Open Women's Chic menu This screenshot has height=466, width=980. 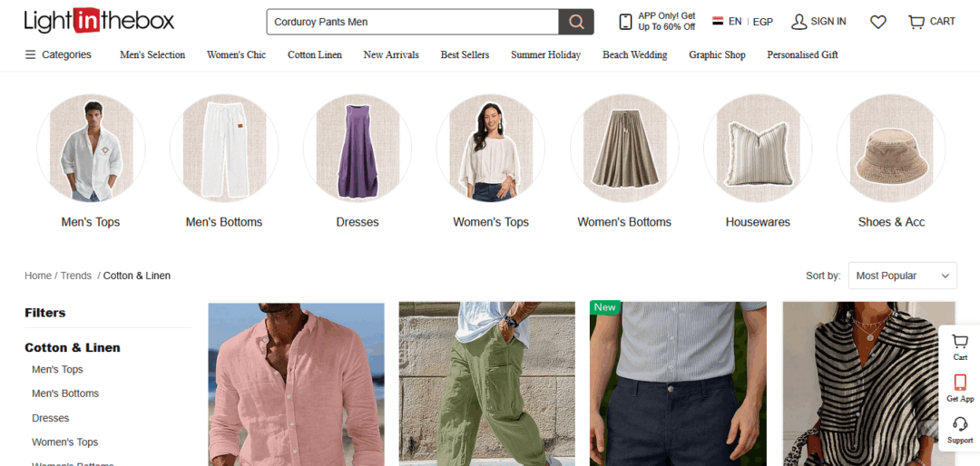click(x=236, y=55)
